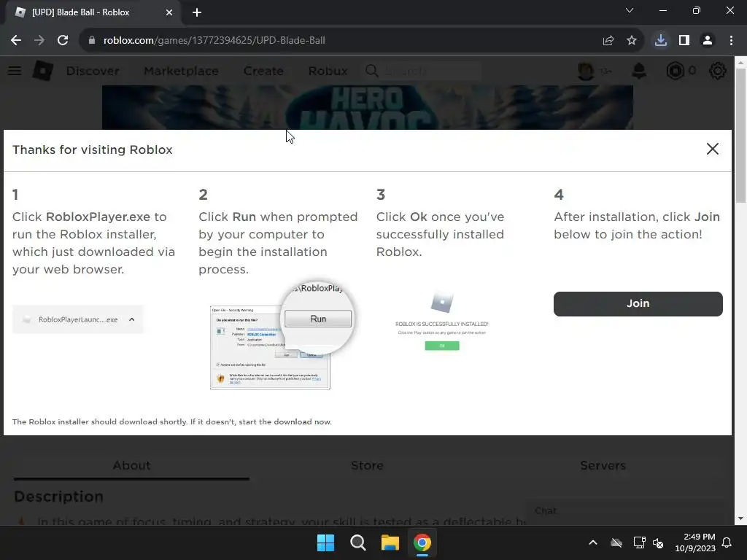Open the Chrome downloads icon

(661, 41)
